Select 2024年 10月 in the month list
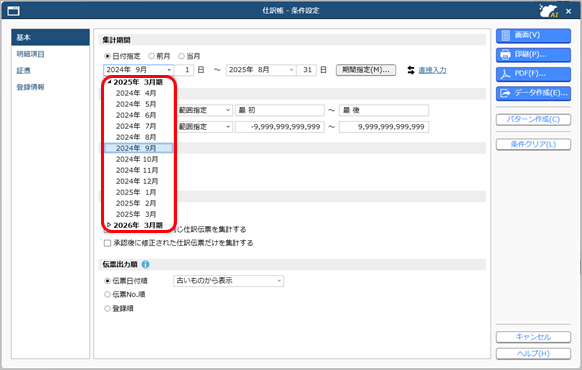582x370 pixels. point(138,159)
